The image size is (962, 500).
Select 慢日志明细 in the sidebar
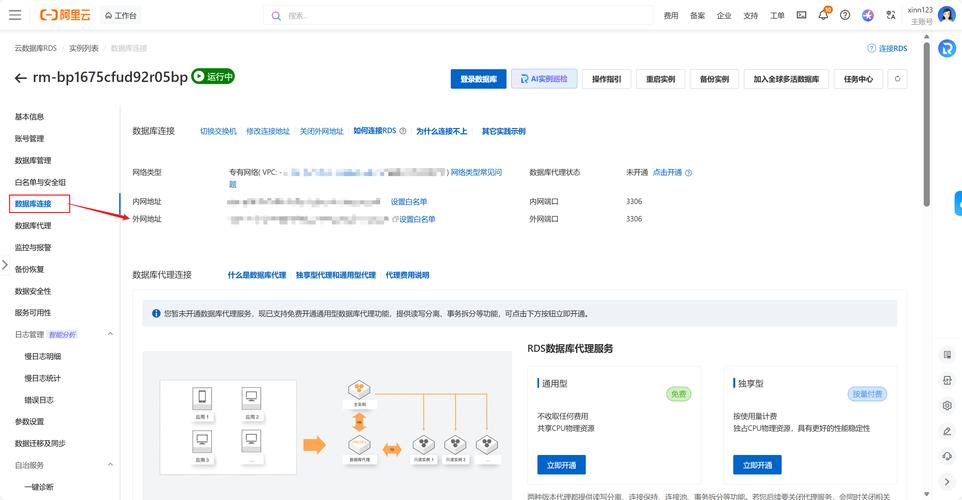click(43, 356)
